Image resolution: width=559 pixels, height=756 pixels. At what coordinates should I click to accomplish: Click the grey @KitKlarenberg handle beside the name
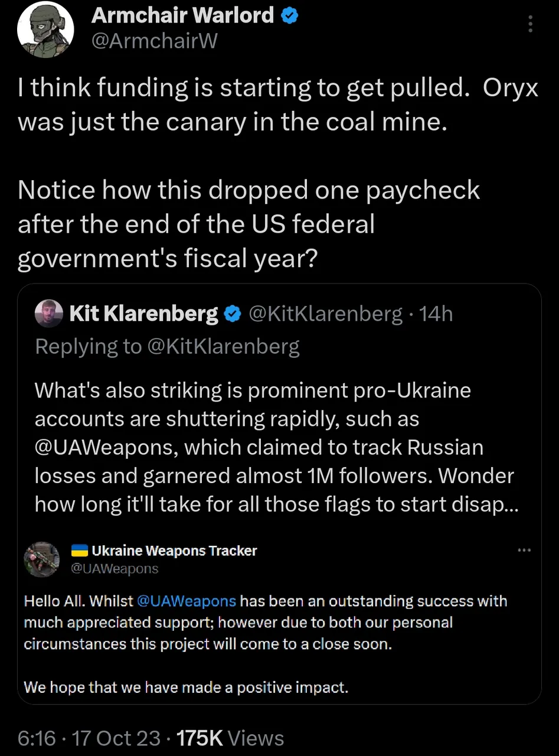[x=326, y=314]
